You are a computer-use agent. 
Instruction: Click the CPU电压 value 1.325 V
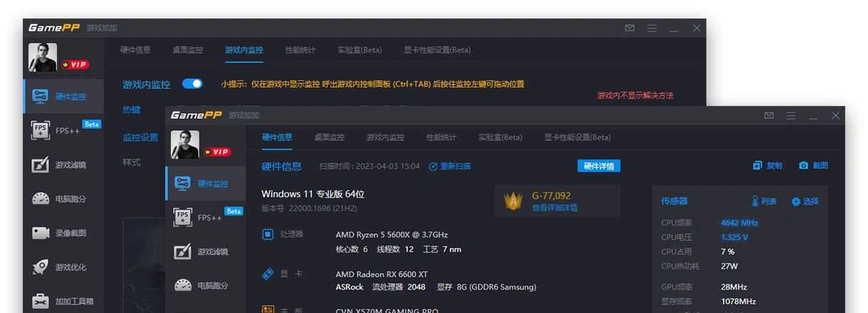[x=734, y=237]
